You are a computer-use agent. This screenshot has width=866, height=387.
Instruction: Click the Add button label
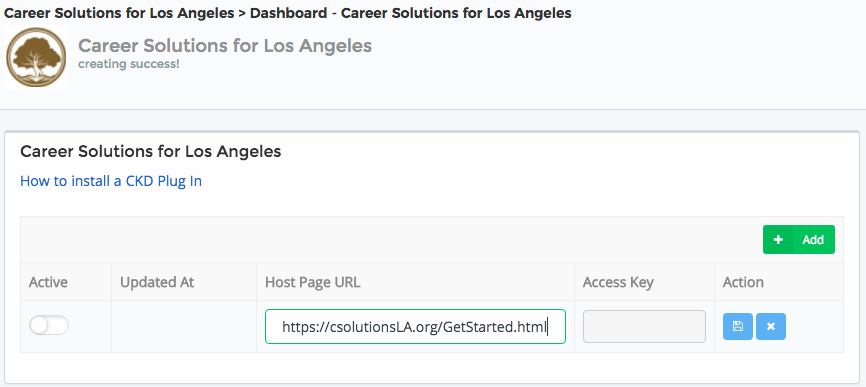pyautogui.click(x=813, y=240)
